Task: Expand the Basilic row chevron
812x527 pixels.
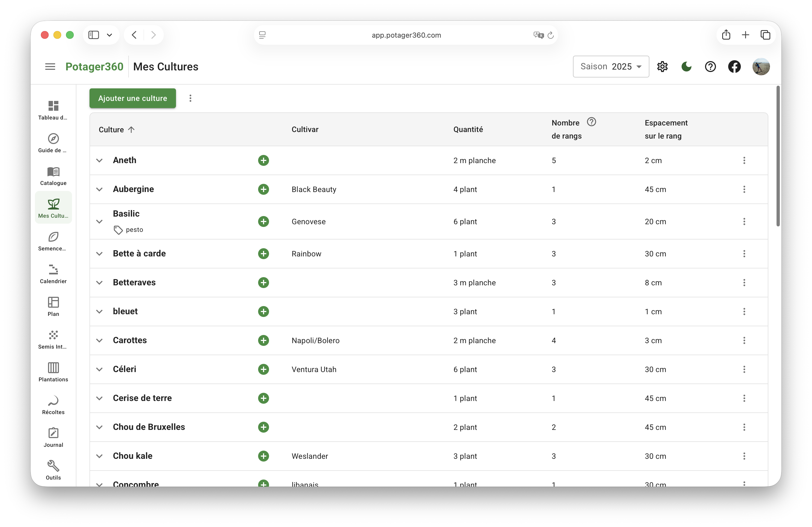Action: (x=99, y=221)
